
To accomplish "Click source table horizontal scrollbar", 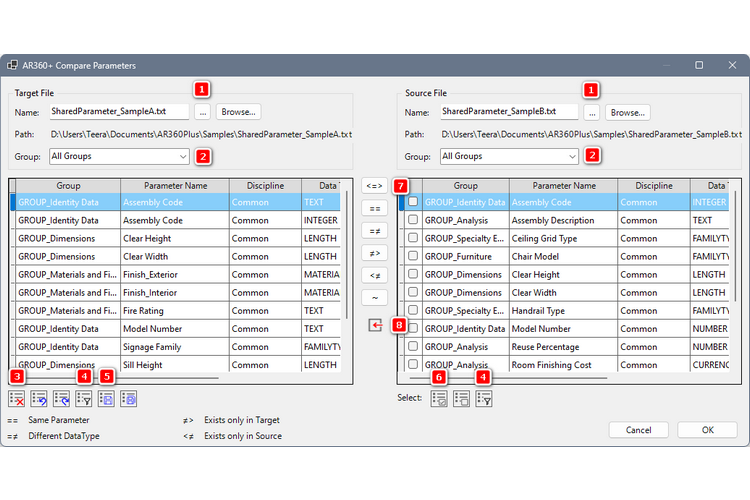I will 508,378.
